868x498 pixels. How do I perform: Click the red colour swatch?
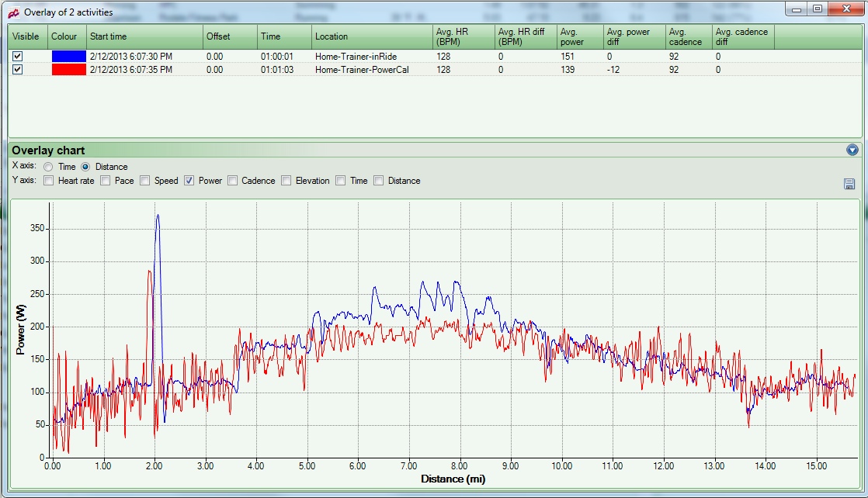click(68, 70)
